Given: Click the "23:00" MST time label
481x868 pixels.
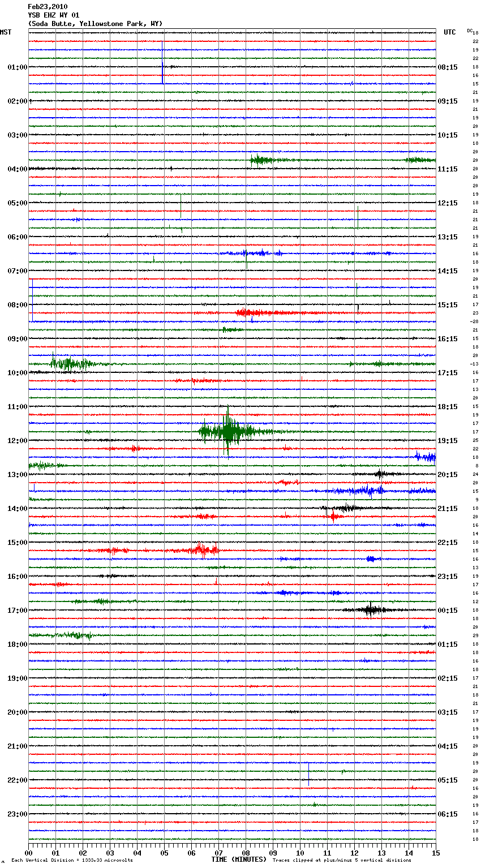Looking at the screenshot, I should coord(18,814).
